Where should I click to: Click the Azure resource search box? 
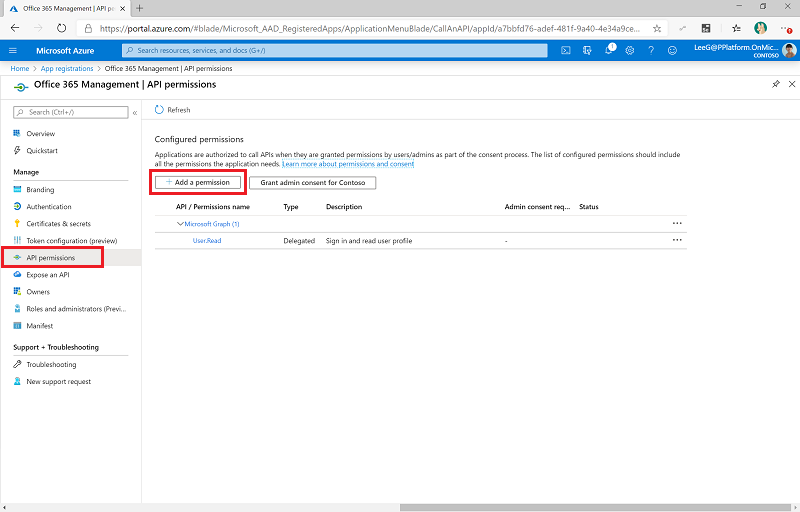pyautogui.click(x=335, y=50)
